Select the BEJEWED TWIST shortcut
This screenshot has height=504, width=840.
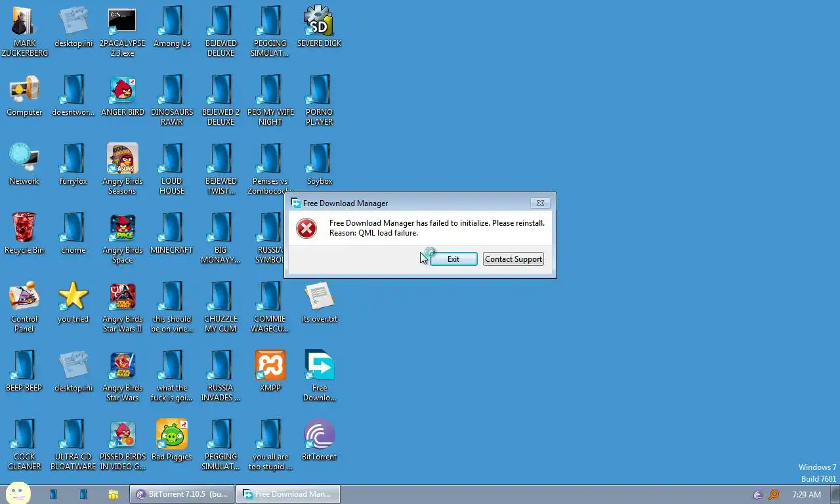pos(221,169)
